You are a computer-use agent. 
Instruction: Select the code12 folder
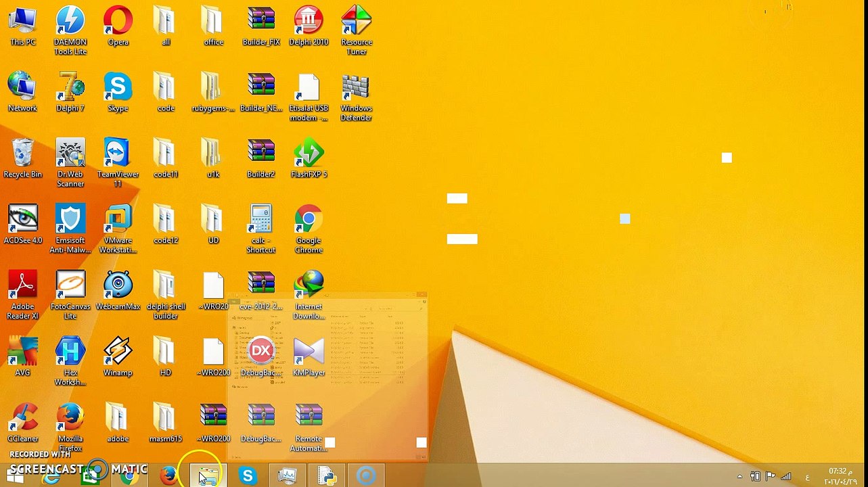pos(166,225)
